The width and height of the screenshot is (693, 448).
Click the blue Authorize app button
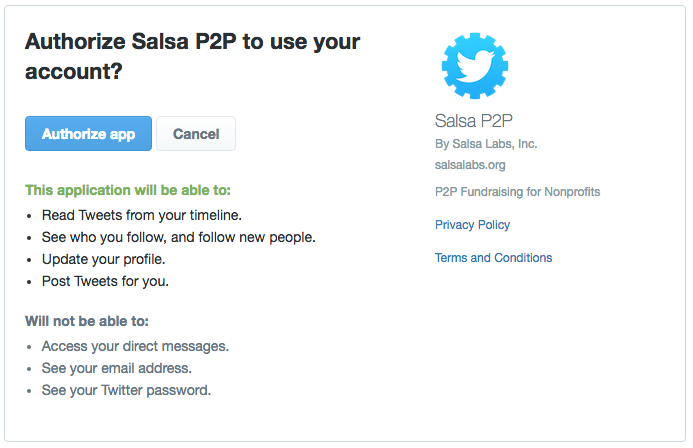(88, 133)
